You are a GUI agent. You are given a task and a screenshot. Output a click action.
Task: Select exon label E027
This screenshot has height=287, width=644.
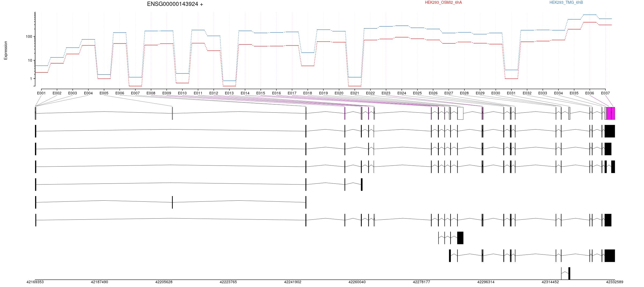[449, 93]
